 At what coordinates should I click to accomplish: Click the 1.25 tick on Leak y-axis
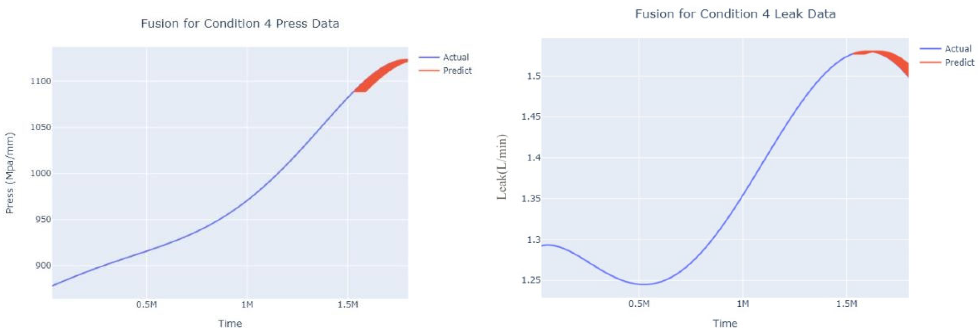coord(531,280)
